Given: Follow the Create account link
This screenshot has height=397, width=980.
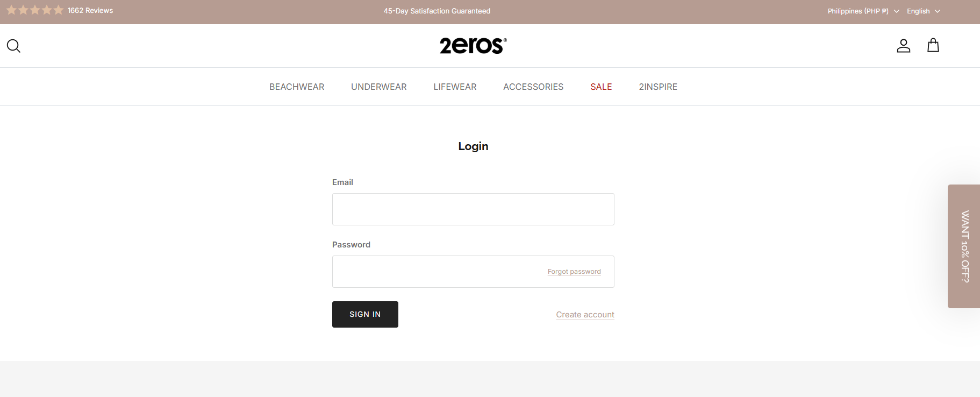Looking at the screenshot, I should [x=585, y=315].
